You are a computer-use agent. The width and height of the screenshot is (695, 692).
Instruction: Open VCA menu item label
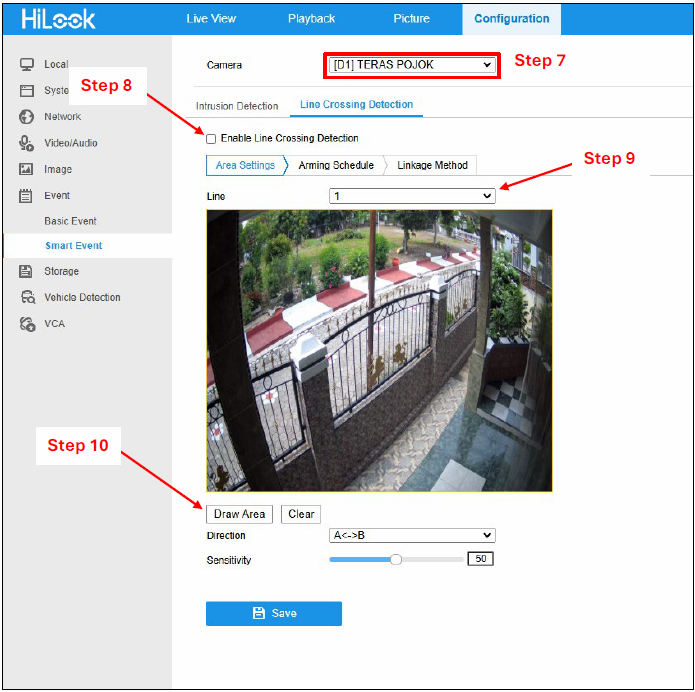(54, 324)
